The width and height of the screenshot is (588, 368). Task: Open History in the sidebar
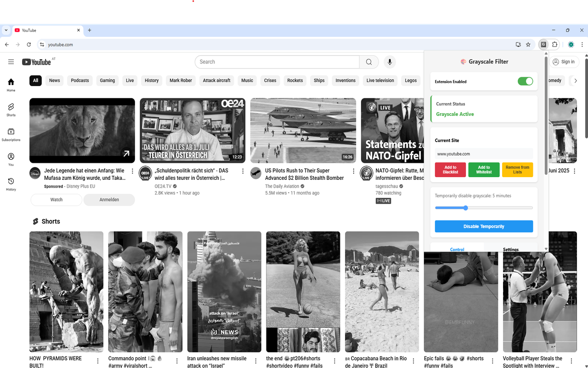11,184
